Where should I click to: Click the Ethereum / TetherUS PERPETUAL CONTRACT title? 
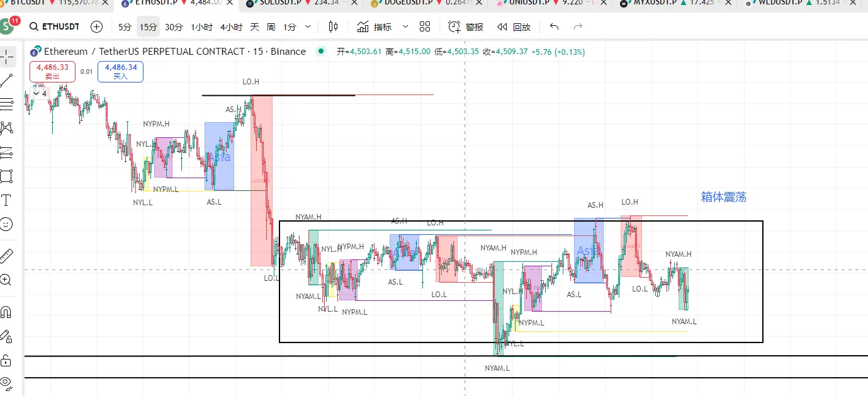pos(175,52)
